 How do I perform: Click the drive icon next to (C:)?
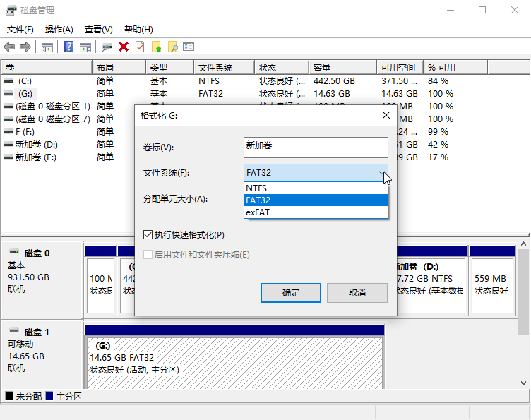pos(8,81)
